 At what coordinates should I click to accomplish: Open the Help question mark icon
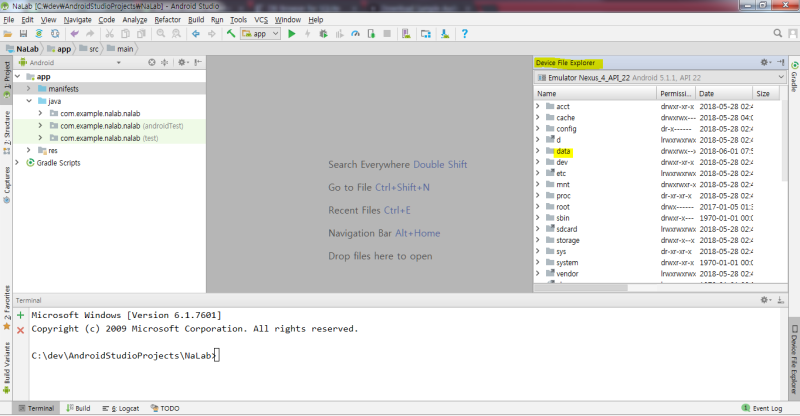point(464,34)
